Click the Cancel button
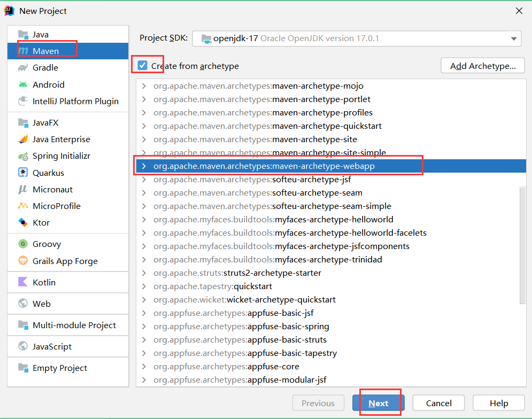Screen dimensions: 532x419 pyautogui.click(x=438, y=403)
